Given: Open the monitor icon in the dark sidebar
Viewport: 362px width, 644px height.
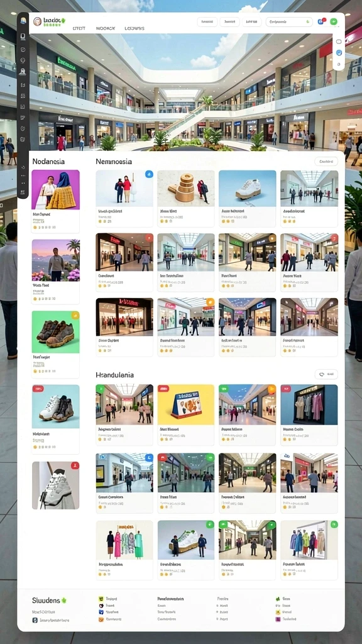Looking at the screenshot, I should (x=23, y=36).
